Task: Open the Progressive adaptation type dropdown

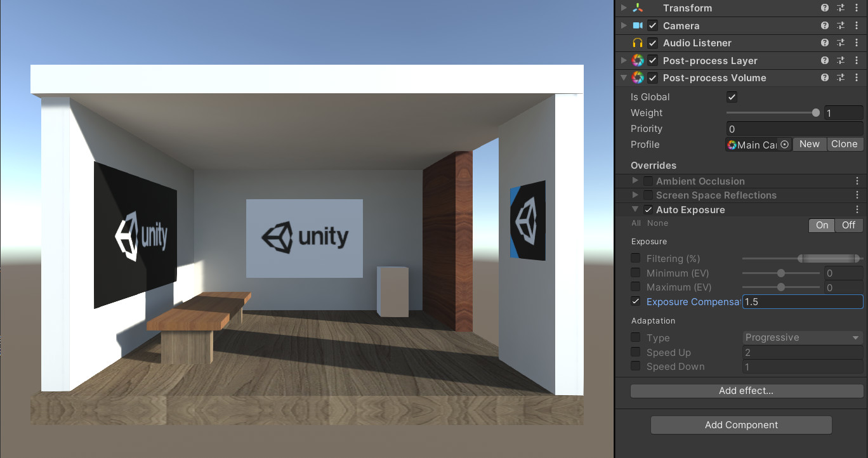Action: 803,338
